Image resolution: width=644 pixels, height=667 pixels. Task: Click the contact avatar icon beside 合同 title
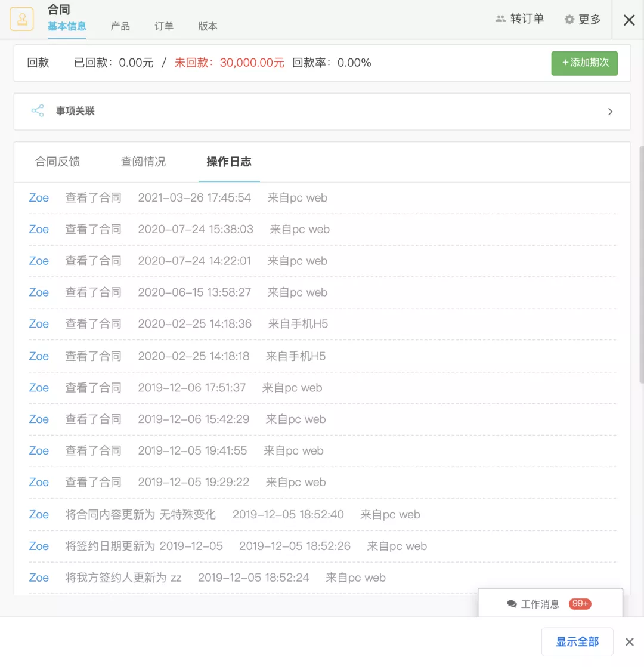click(21, 18)
